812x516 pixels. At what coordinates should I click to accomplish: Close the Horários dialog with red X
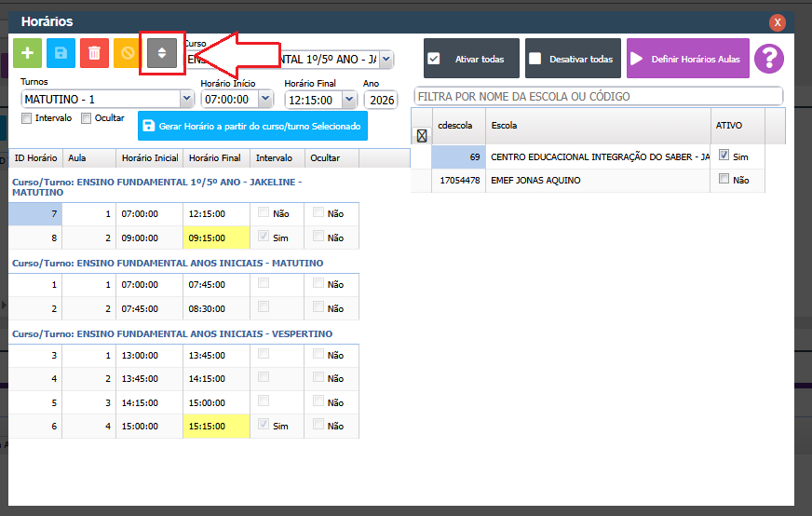[x=777, y=22]
